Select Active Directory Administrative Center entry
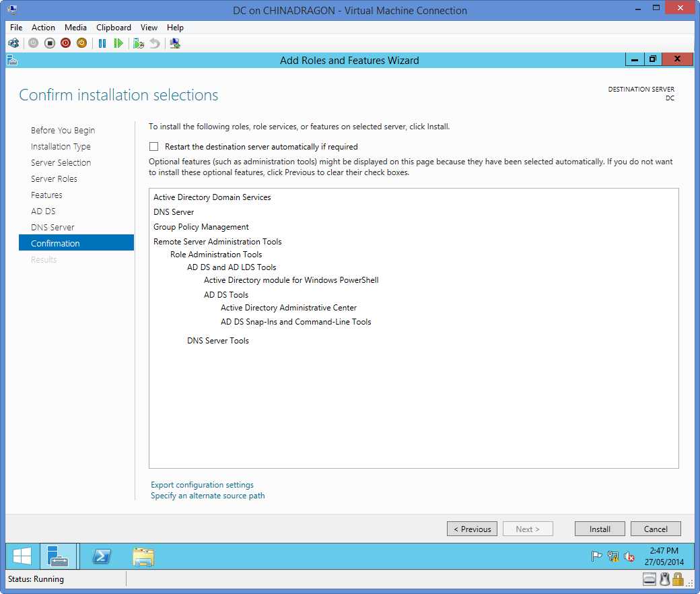This screenshot has width=700, height=594. tap(288, 308)
